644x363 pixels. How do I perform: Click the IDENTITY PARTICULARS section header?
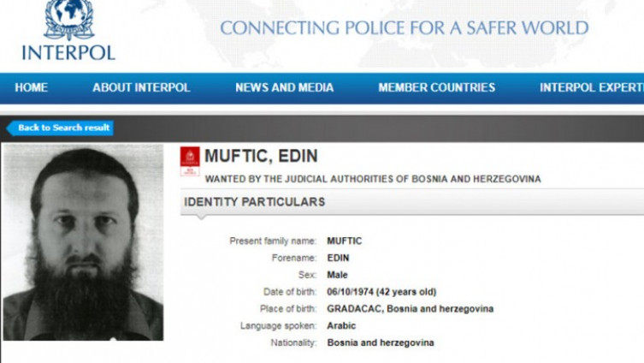pos(254,202)
